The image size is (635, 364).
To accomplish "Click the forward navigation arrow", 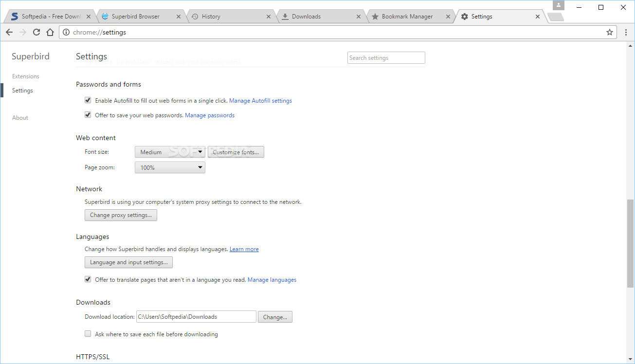I will coord(23,32).
